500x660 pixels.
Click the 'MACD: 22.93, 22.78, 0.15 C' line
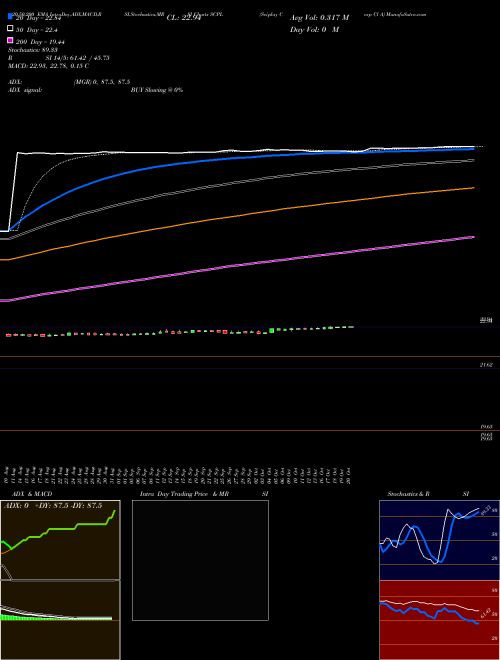click(48, 66)
